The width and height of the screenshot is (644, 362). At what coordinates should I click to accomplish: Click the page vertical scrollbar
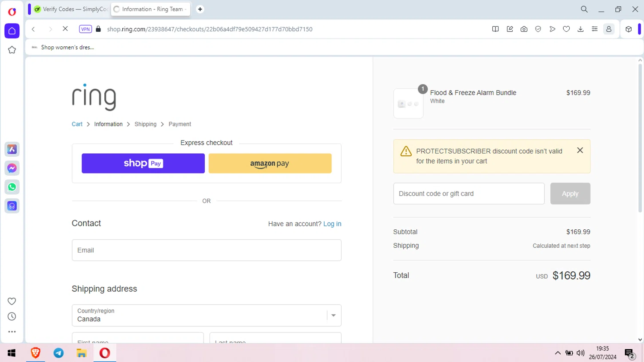pyautogui.click(x=640, y=137)
